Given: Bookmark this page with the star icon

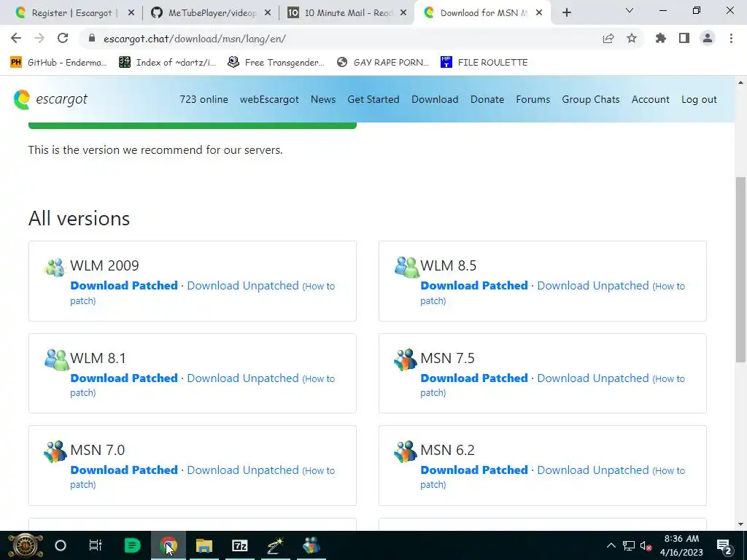Looking at the screenshot, I should pos(632,39).
